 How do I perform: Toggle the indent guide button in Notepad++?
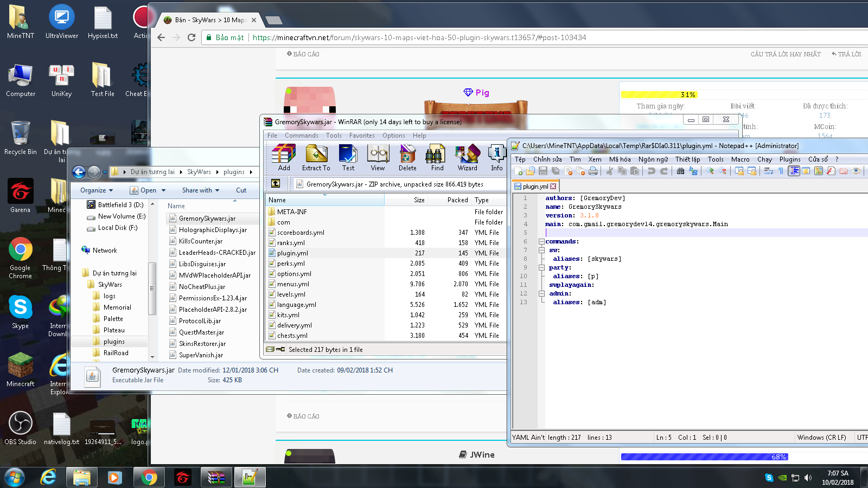click(x=794, y=171)
